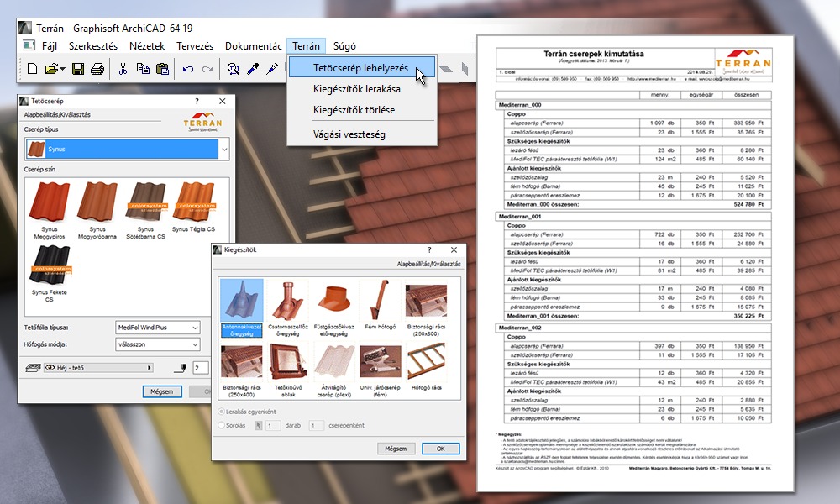The image size is (840, 504).
Task: Select Synus Sötétbarna CS tile color
Action: 145,210
